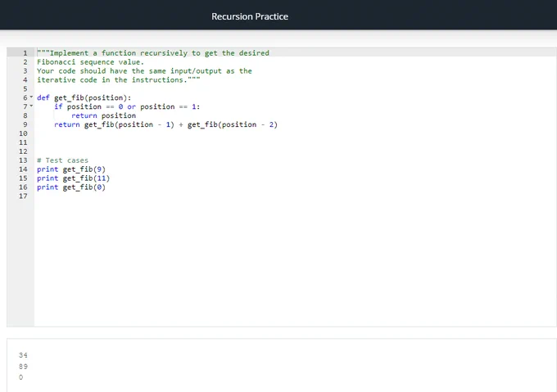
Task: Select line number 10 in the gutter
Action: 23,133
